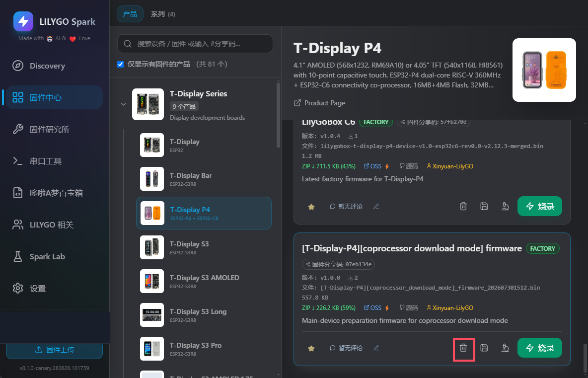588x378 pixels.
Task: Collapse the T-Display Series group
Action: (123, 104)
